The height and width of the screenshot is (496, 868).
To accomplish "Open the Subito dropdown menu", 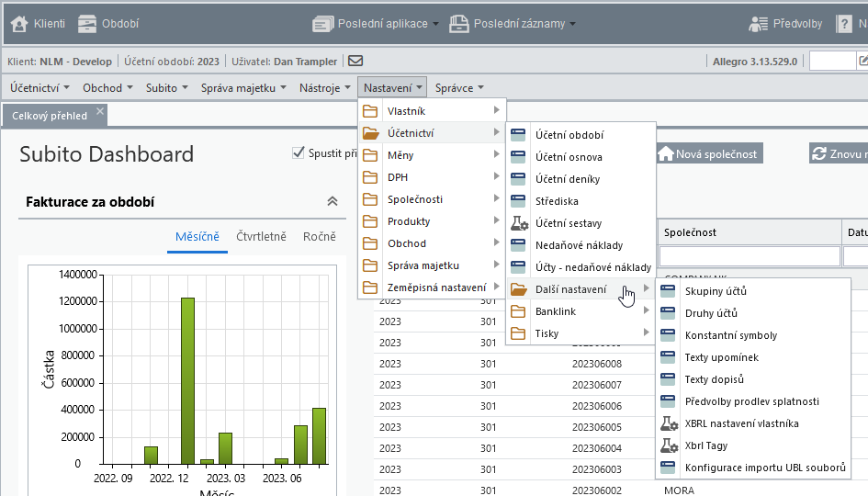I will tap(167, 87).
